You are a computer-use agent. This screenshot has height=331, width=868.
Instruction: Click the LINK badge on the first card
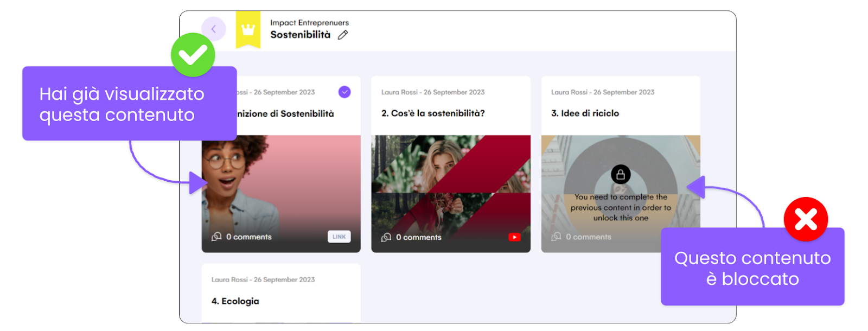[339, 237]
